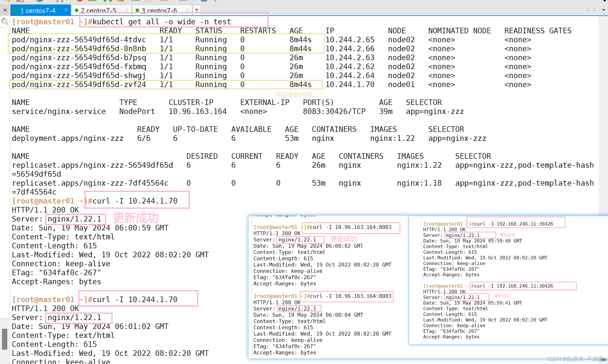Screen dimensions: 608x364
Task: Click the magnifier search icon beside the terminal
Action: [5, 22]
